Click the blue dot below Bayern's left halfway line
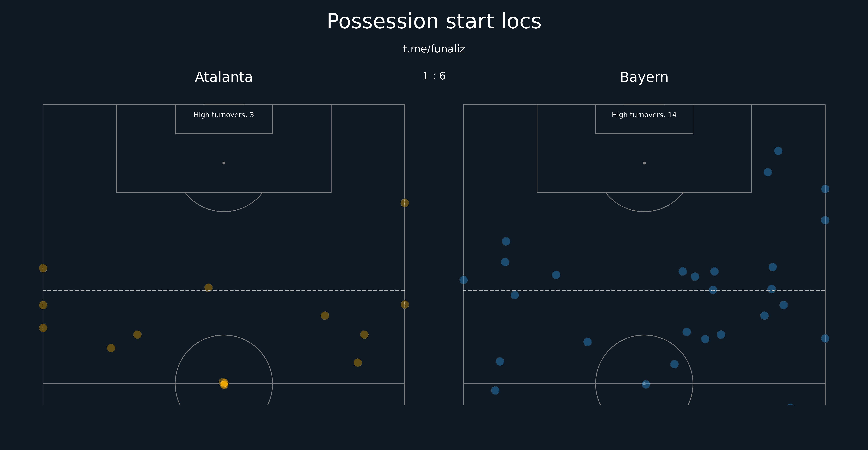Screen dimensions: 868x450 click(x=495, y=390)
